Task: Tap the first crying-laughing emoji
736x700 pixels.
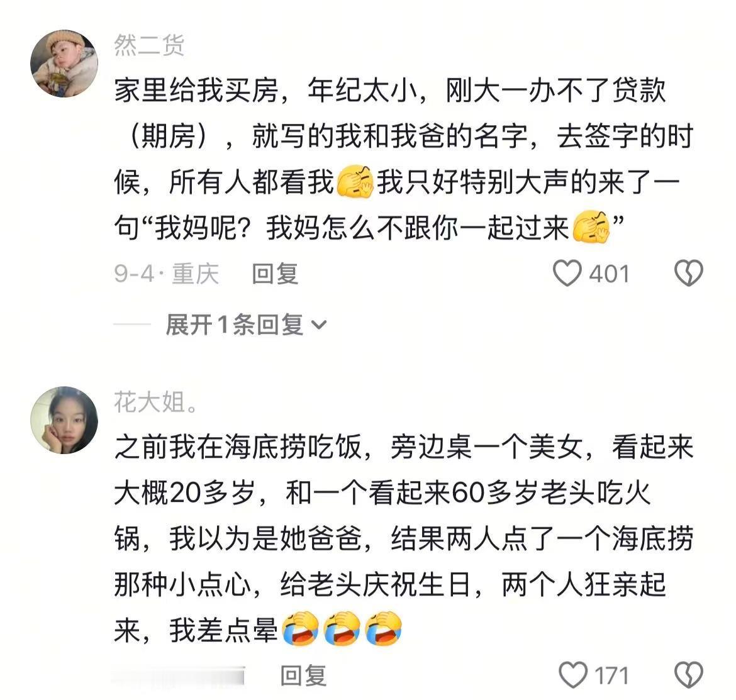Action: [301, 629]
